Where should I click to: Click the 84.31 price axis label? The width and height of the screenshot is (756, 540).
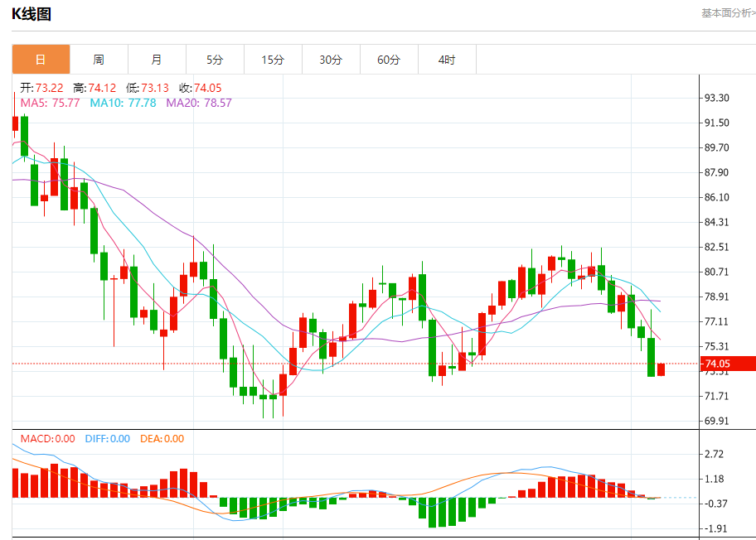point(716,222)
